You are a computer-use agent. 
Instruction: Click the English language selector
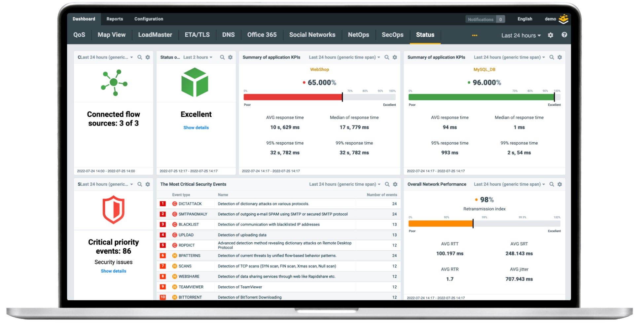525,19
